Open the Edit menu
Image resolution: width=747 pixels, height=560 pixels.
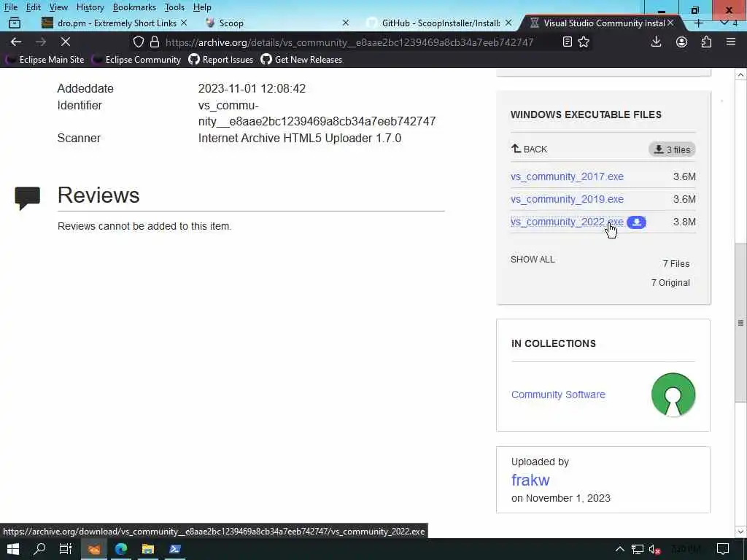point(33,7)
